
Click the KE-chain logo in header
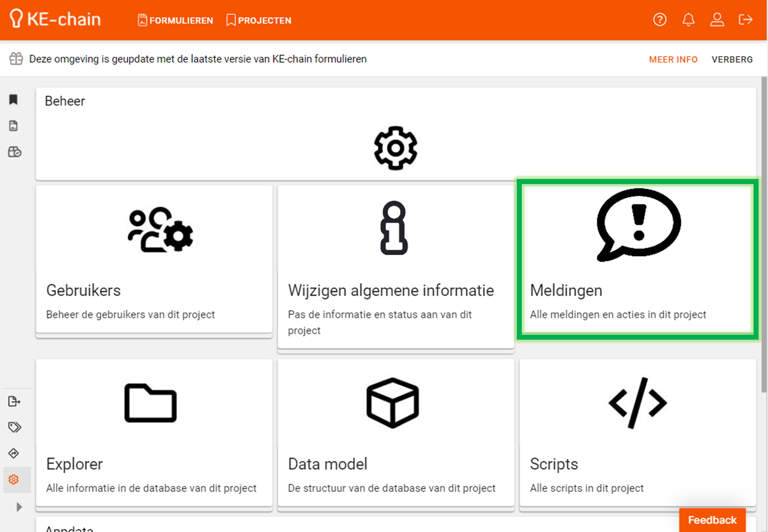55,19
